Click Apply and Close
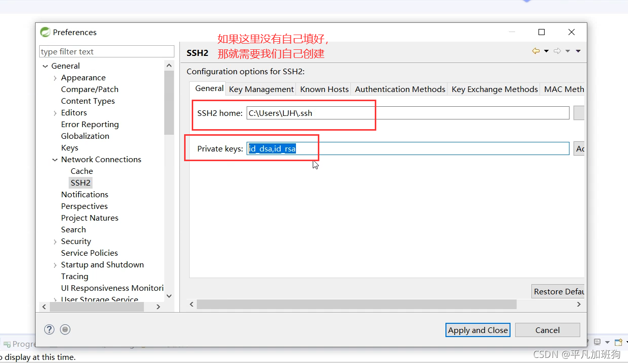This screenshot has width=628, height=364. [x=478, y=330]
